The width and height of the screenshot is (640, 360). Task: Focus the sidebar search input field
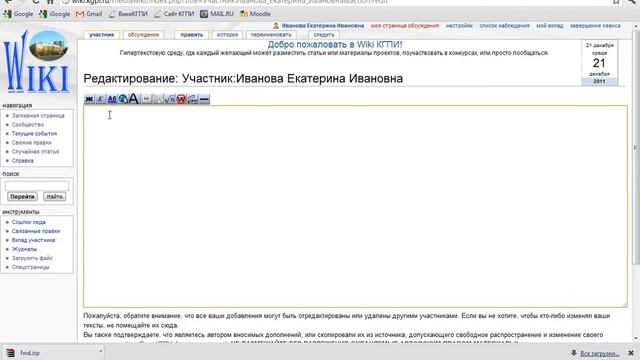coord(37,186)
